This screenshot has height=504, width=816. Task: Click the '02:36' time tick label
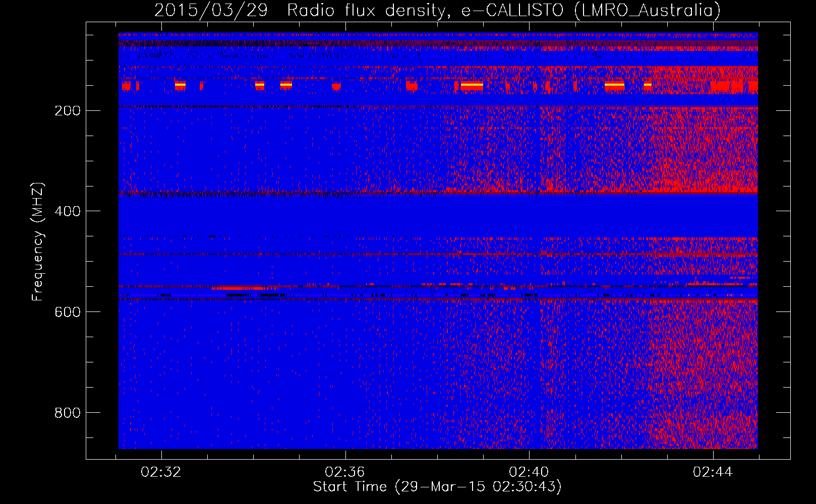tap(345, 472)
